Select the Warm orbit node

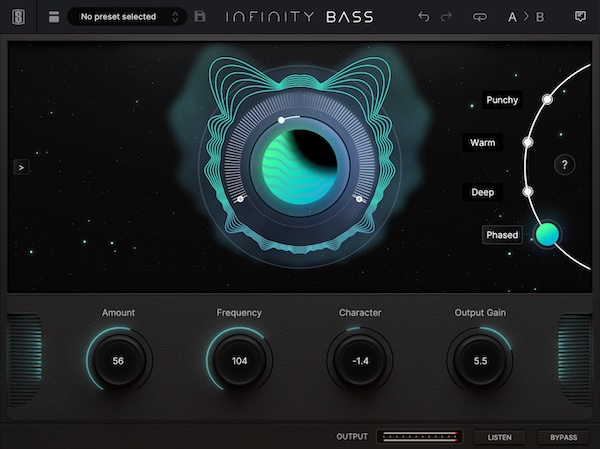528,142
